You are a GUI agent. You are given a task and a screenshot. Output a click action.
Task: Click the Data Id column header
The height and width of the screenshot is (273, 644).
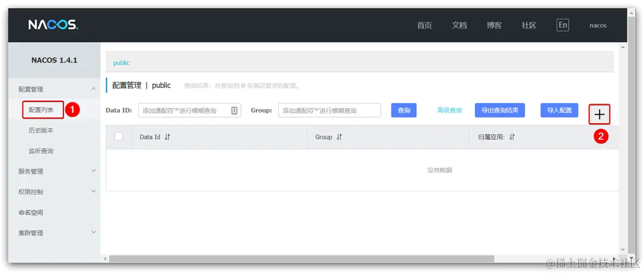click(150, 137)
